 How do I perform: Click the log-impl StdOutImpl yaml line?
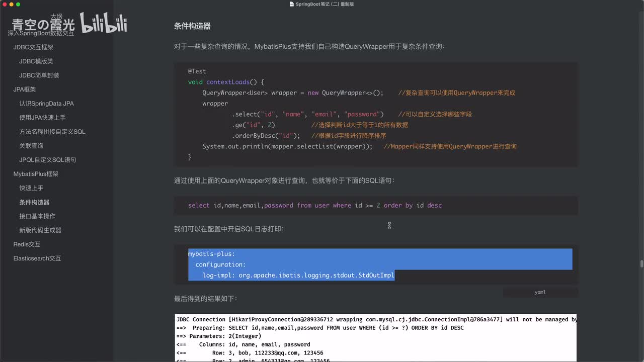(298, 276)
